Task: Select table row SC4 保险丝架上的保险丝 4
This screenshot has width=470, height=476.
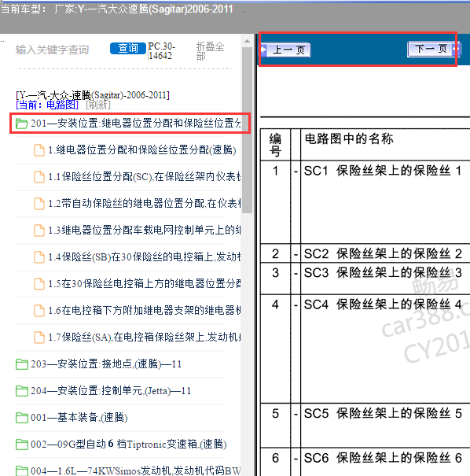Action: [365, 349]
